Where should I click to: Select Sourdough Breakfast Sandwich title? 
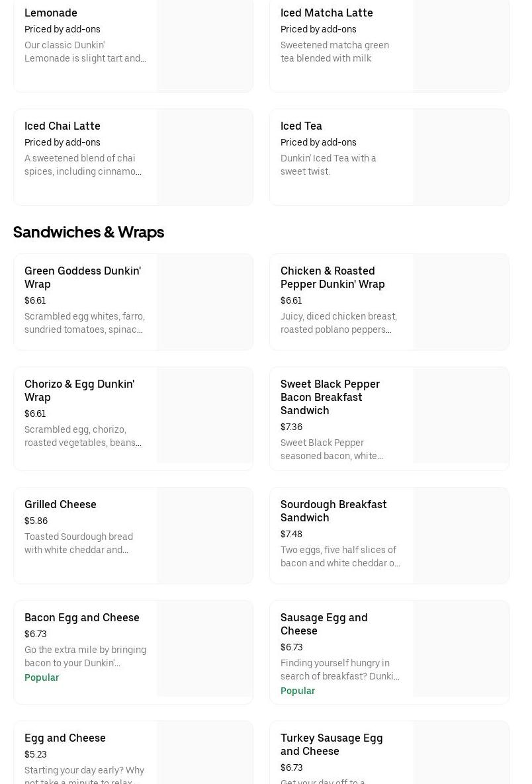point(333,511)
